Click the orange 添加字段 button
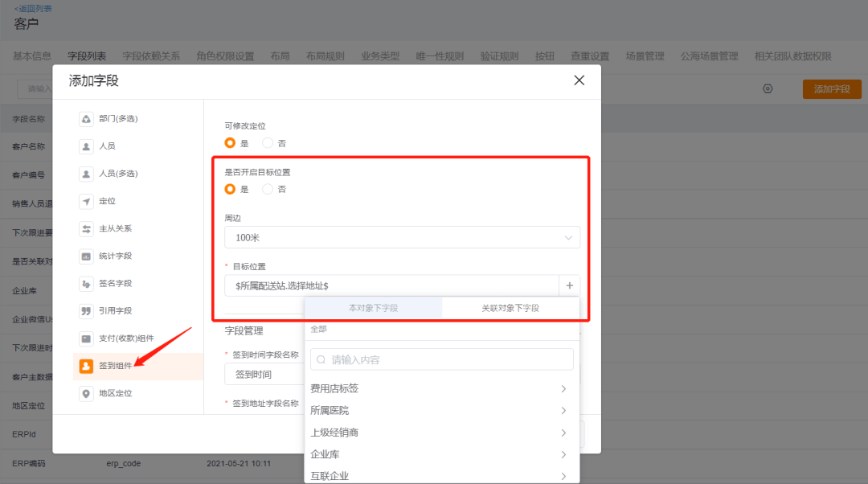868x484 pixels. (x=832, y=89)
